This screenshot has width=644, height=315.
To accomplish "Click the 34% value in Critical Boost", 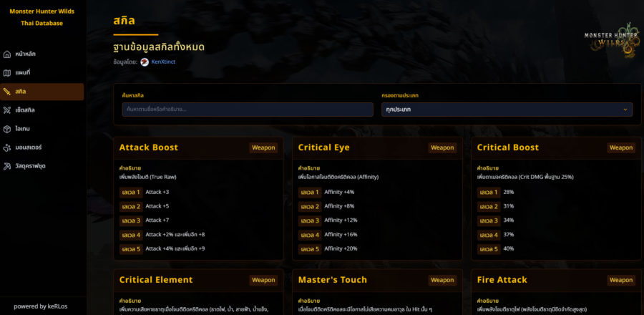I will [509, 220].
